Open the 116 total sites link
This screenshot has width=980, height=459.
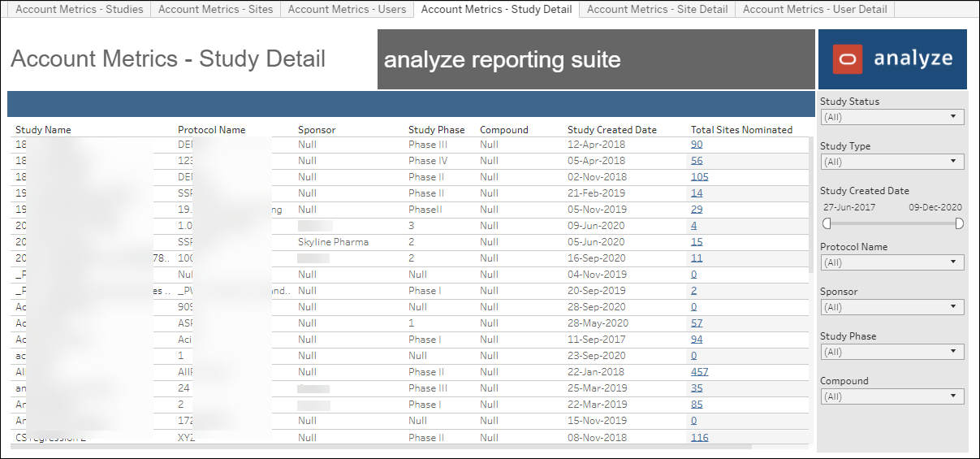(699, 437)
